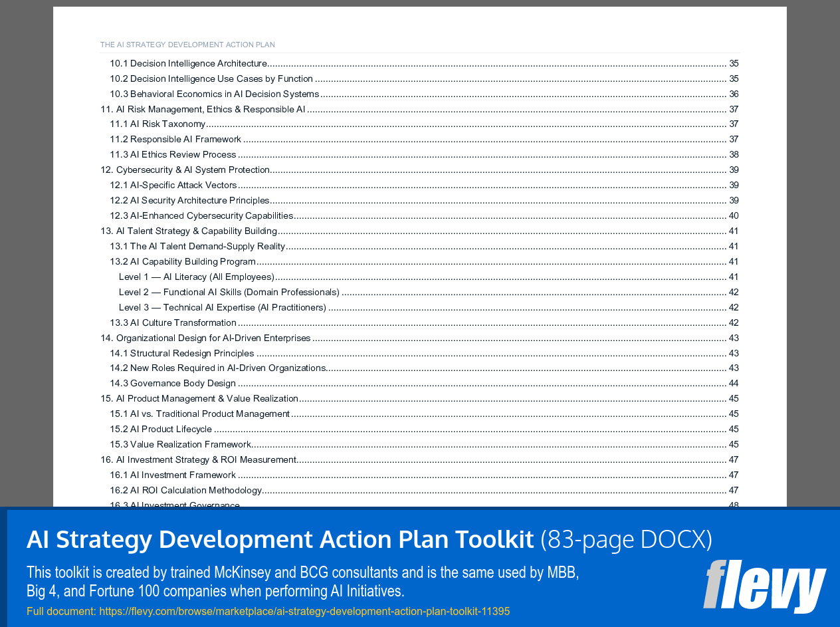The height and width of the screenshot is (627, 840).
Task: Click the header THE AI STRATEGY DEVELOPMENT ACTION PLAN
Action: coord(187,44)
